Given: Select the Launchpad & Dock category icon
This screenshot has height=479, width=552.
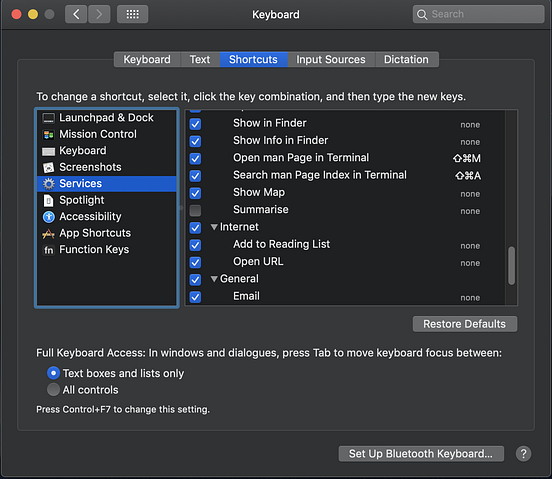Looking at the screenshot, I should [x=49, y=118].
